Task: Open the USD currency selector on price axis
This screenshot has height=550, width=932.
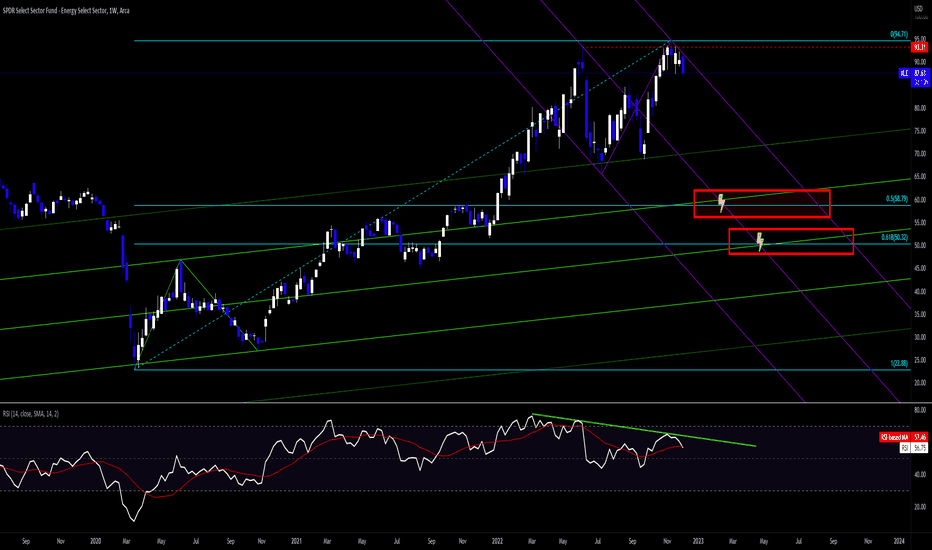Action: [918, 10]
